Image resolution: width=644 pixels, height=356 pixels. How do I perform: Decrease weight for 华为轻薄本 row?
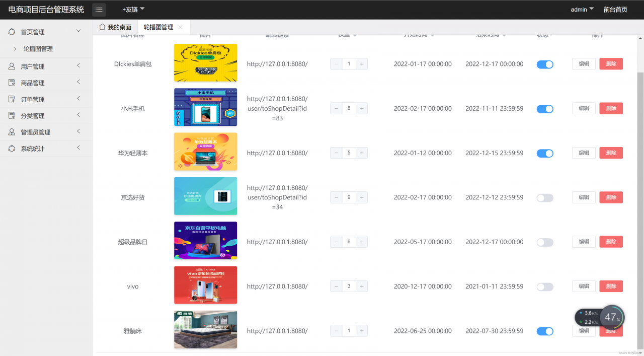[336, 153]
